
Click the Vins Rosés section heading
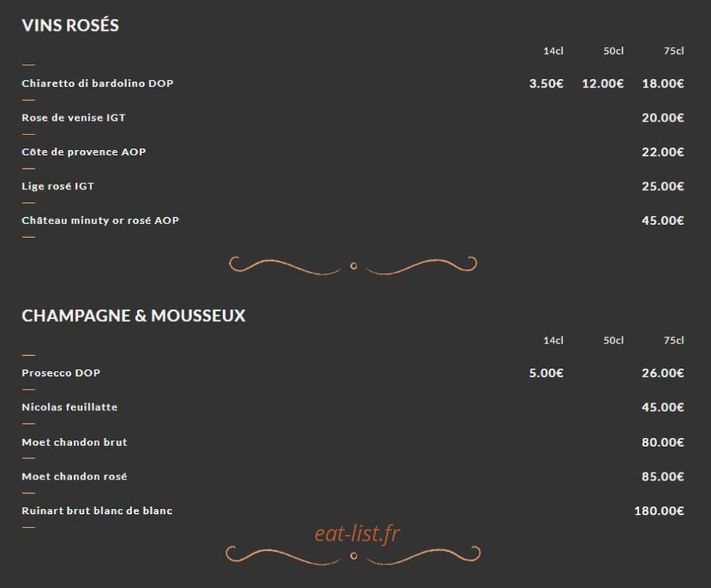click(70, 25)
